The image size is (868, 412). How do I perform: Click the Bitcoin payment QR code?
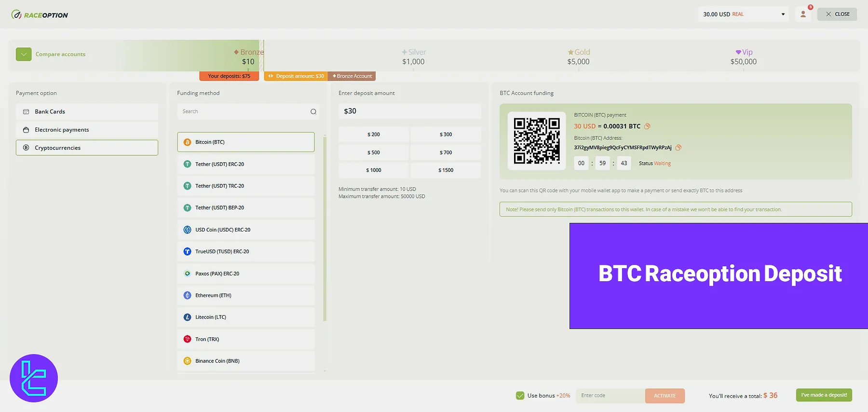tap(537, 141)
